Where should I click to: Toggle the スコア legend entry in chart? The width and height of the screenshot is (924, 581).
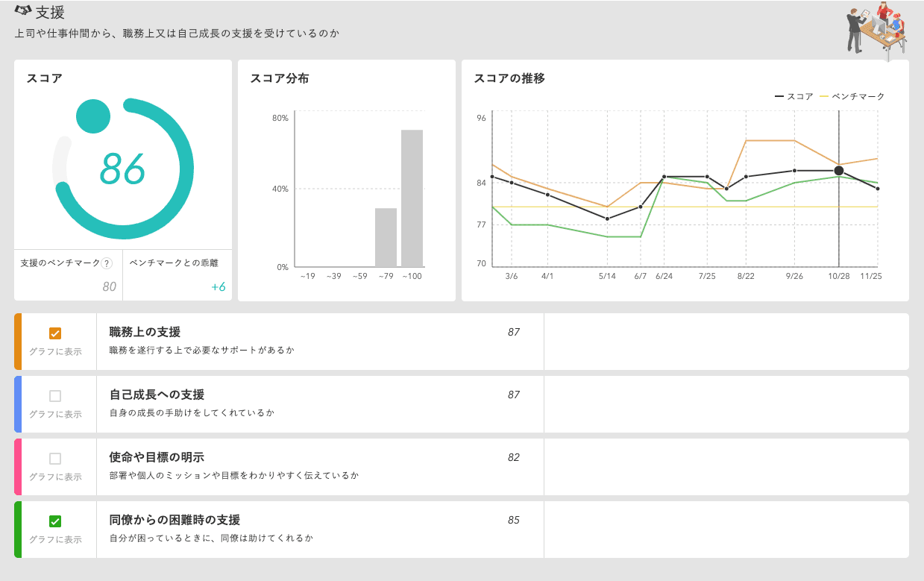[x=794, y=96]
